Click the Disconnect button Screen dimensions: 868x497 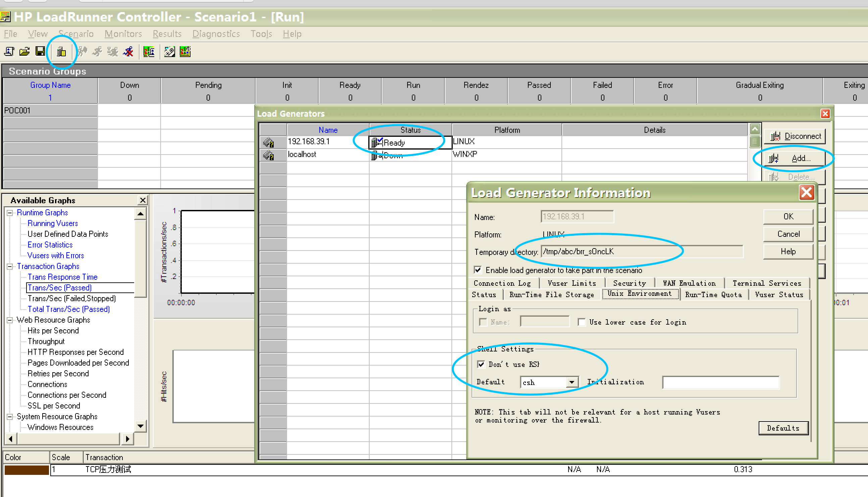click(x=794, y=136)
